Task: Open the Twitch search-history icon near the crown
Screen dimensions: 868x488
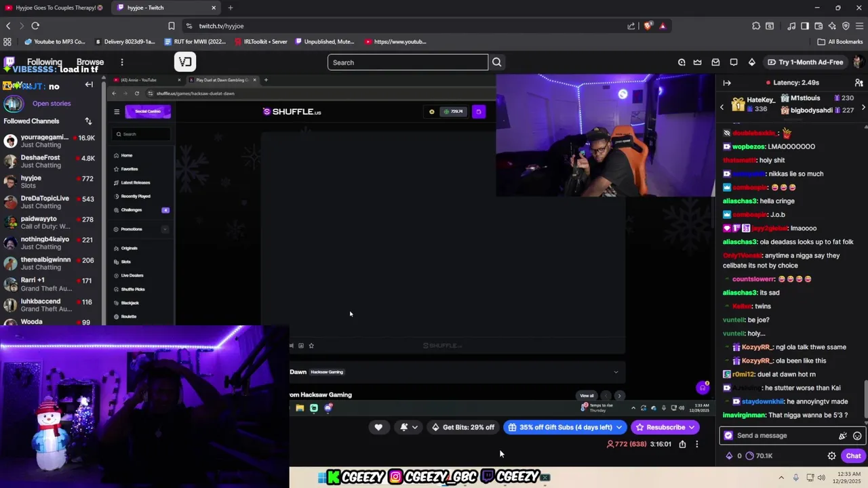Action: coord(682,62)
